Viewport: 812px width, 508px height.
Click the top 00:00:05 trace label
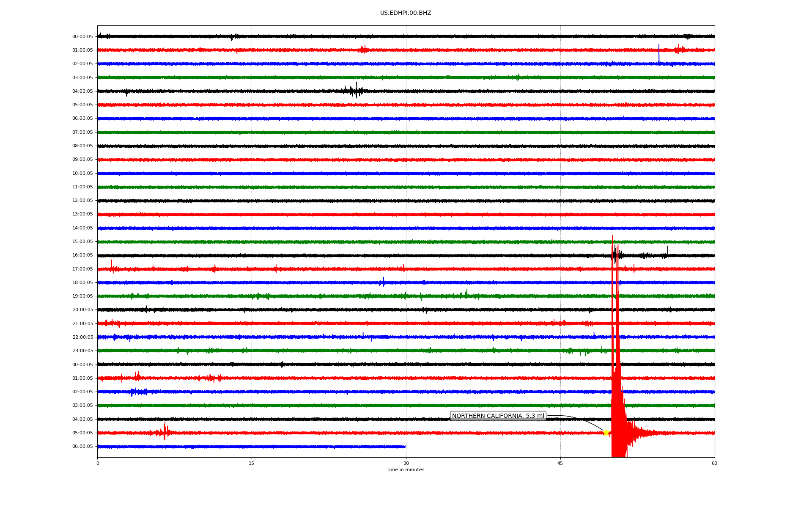coord(82,37)
